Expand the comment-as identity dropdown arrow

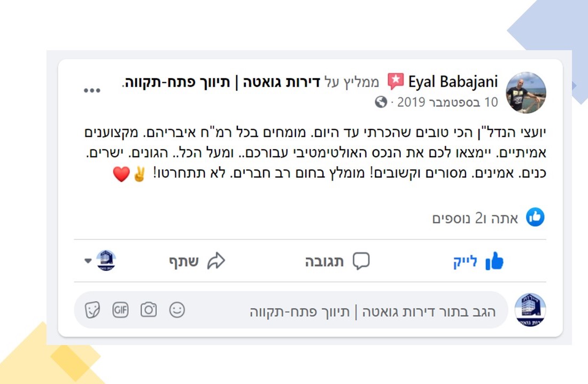click(88, 261)
